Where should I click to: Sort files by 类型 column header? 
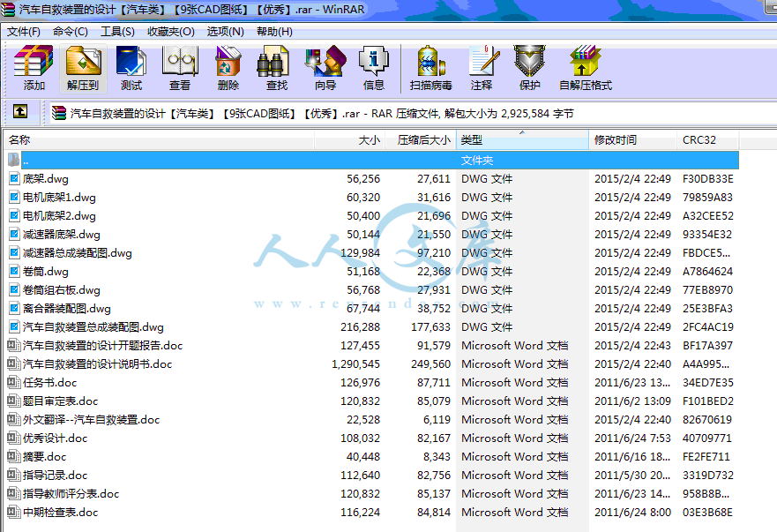point(522,139)
